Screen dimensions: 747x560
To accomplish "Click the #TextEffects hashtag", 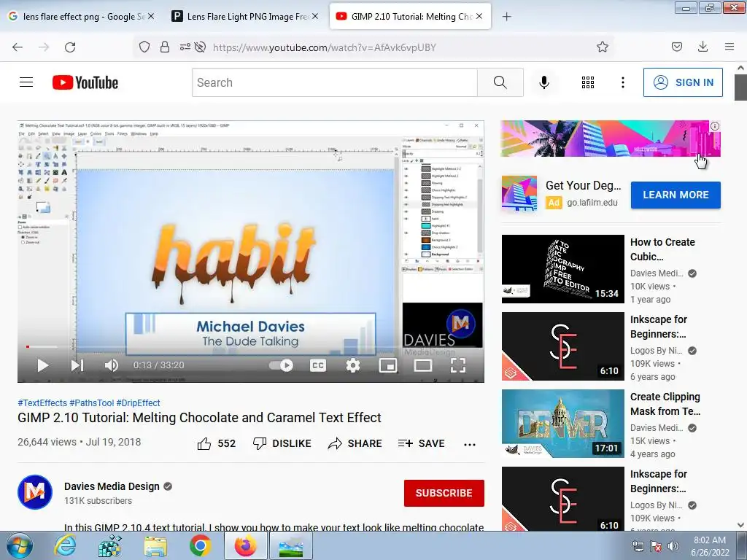I will coord(42,402).
